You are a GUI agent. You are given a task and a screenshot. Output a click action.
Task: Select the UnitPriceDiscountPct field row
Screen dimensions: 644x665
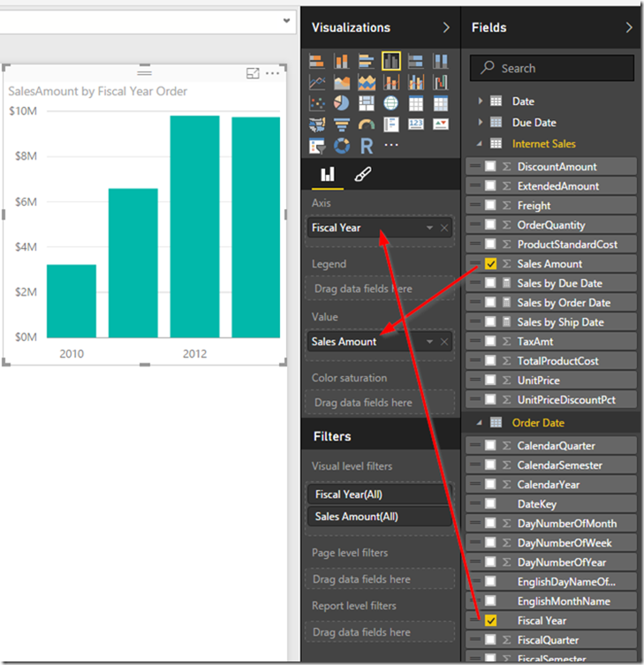(551, 399)
